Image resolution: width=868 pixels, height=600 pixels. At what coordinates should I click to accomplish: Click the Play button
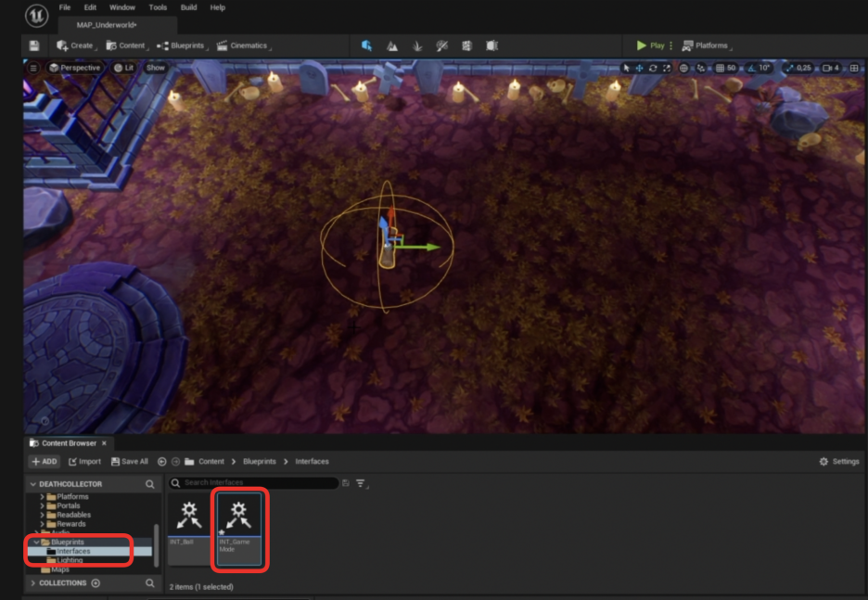click(x=650, y=45)
